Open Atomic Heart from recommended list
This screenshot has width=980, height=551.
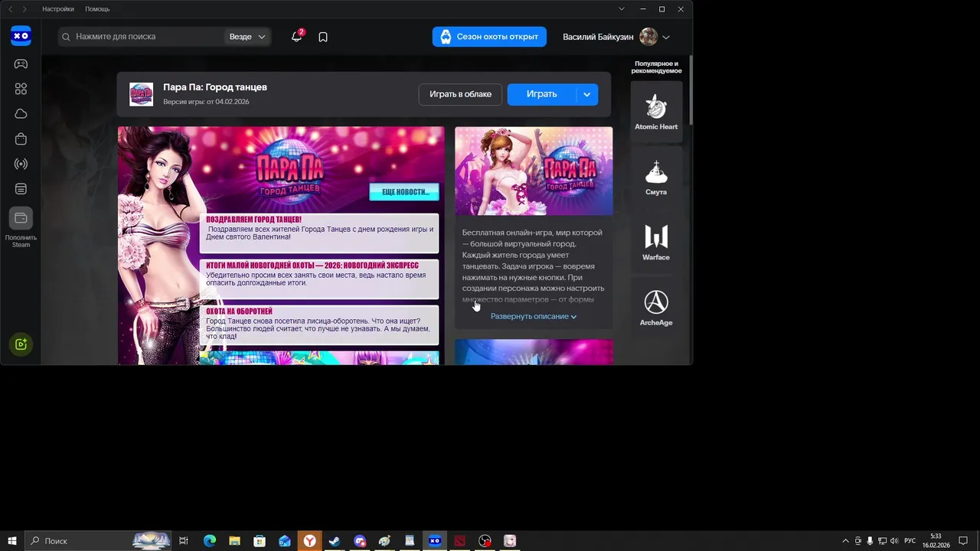(x=656, y=112)
